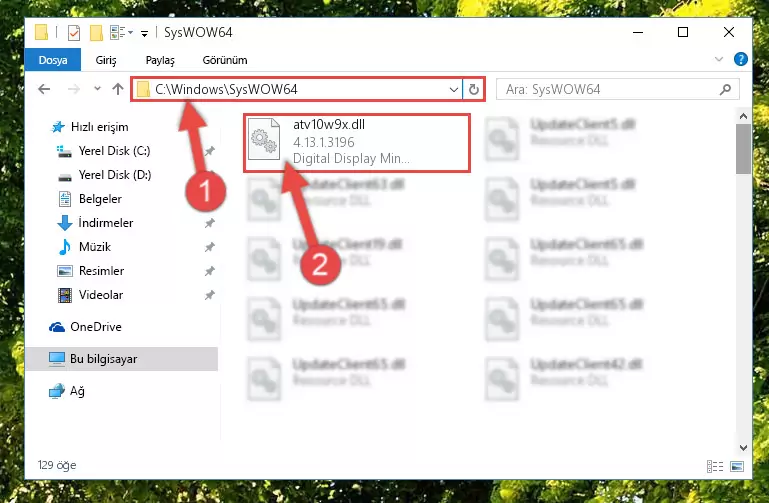Click the pin icon beside Videolar
The width and height of the screenshot is (769, 503).
point(209,295)
